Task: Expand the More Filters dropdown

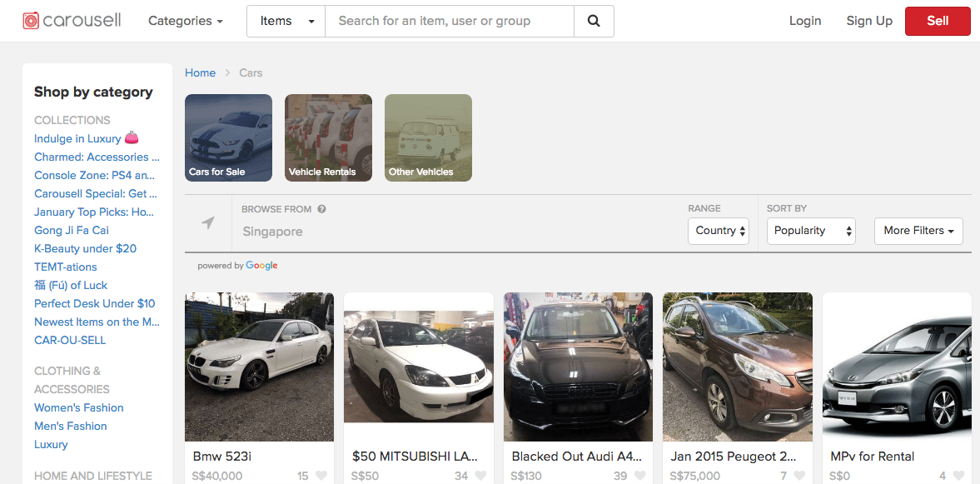Action: click(918, 231)
